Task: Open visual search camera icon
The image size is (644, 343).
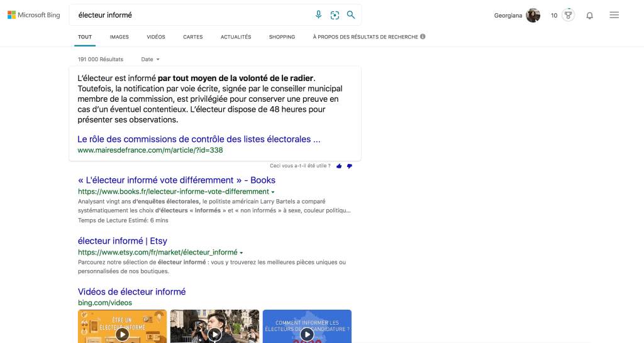Action: point(335,15)
